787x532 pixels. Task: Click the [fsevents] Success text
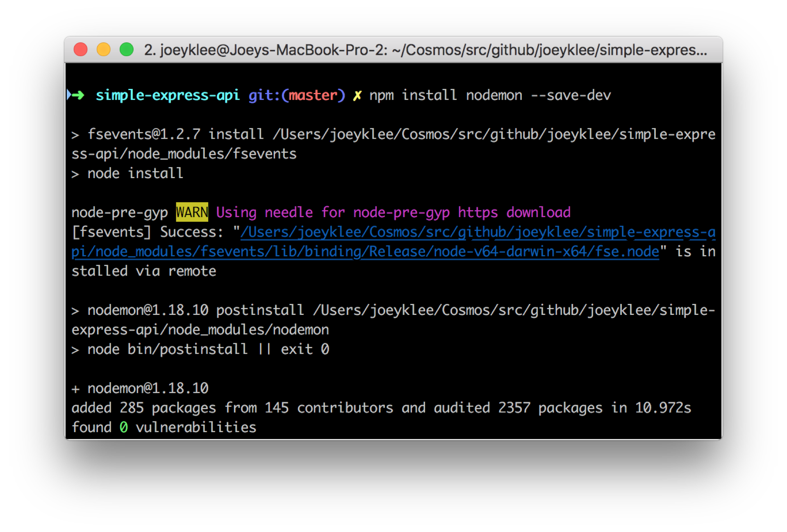click(x=147, y=232)
